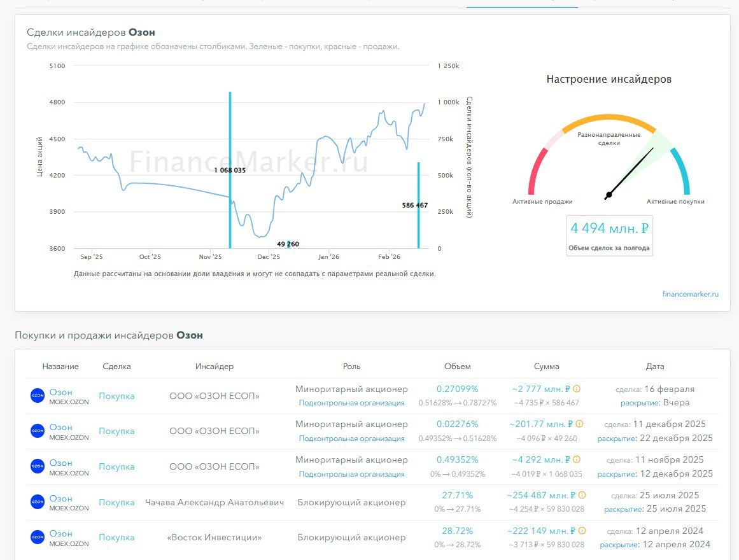Follow financemarker.ru link under gauge

[x=691, y=293]
